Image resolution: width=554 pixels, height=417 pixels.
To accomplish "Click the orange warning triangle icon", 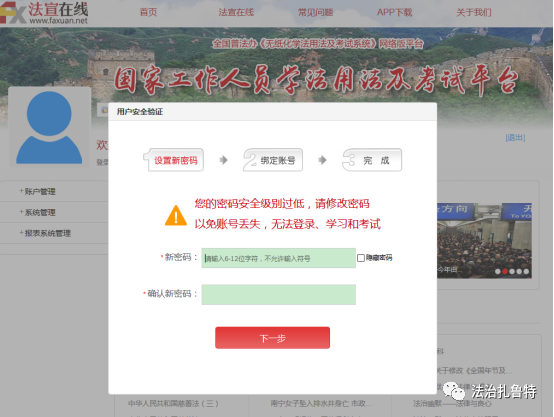I will (176, 216).
